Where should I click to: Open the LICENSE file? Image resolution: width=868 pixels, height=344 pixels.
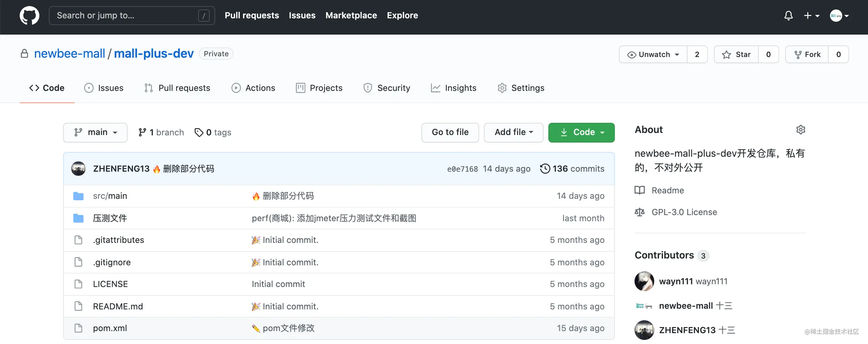point(110,284)
